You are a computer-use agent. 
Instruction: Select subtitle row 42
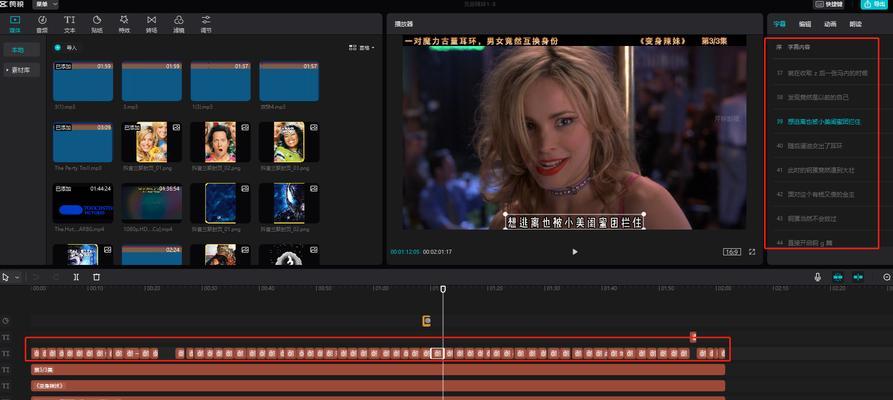(x=821, y=194)
